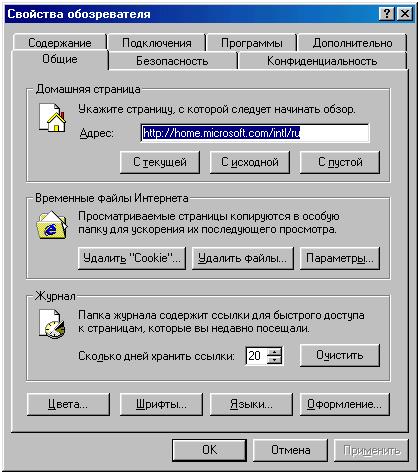Decrease days to keep links with down arrow
Image resolution: width=420 pixels, height=474 pixels.
click(274, 360)
